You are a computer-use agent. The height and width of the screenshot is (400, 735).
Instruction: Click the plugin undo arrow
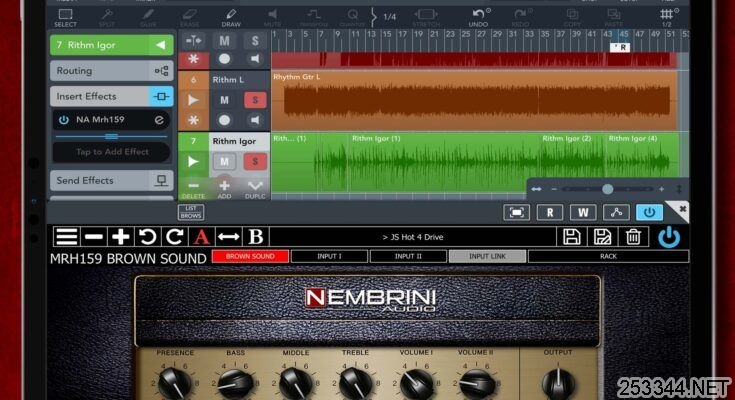coord(148,237)
